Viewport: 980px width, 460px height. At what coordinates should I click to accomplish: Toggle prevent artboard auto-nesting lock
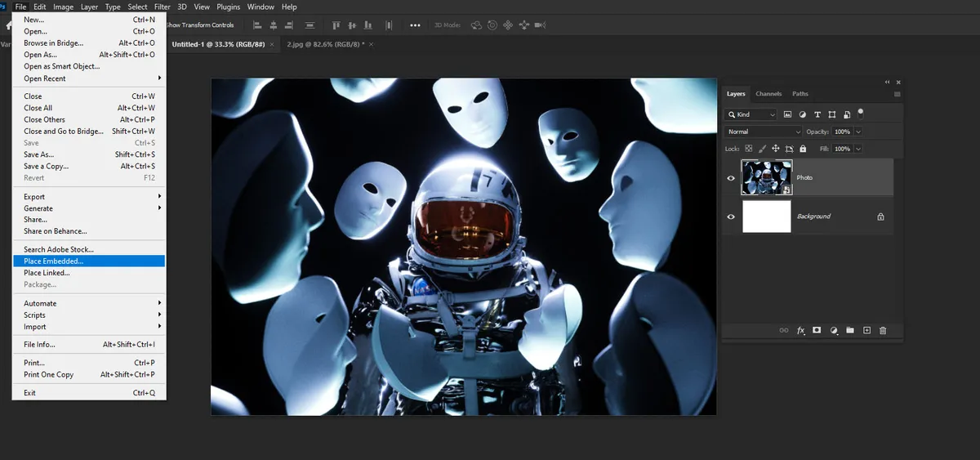tap(789, 149)
